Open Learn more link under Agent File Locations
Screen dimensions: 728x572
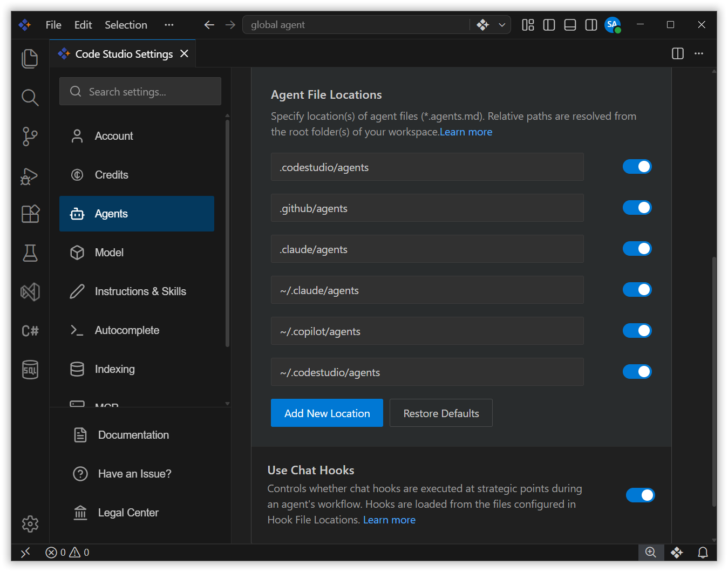pyautogui.click(x=466, y=132)
